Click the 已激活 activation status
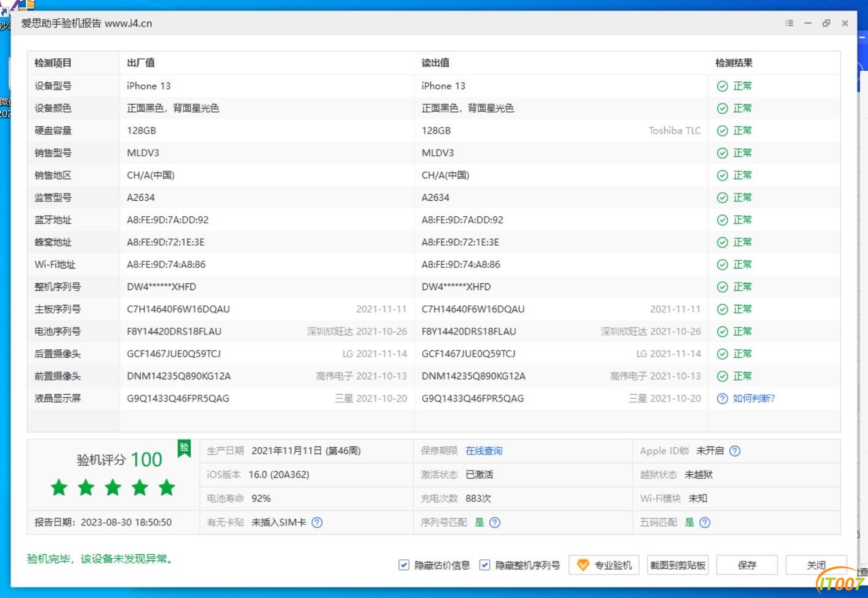 coord(480,475)
